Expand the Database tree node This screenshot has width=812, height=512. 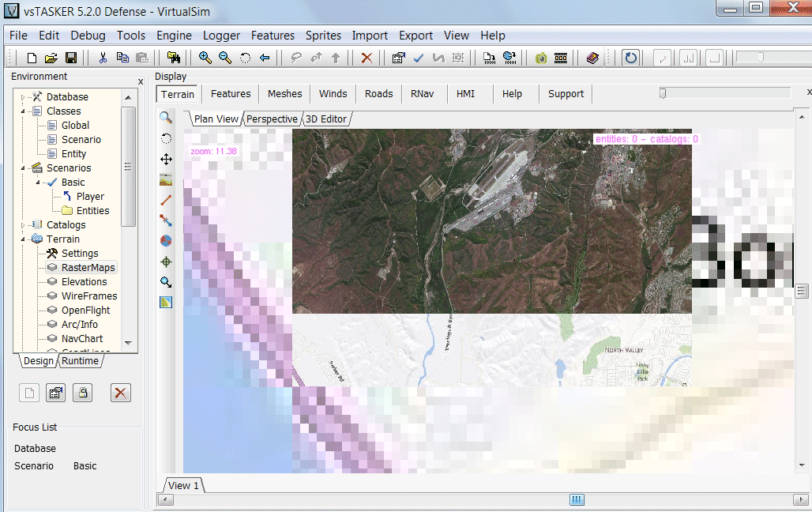(x=24, y=97)
